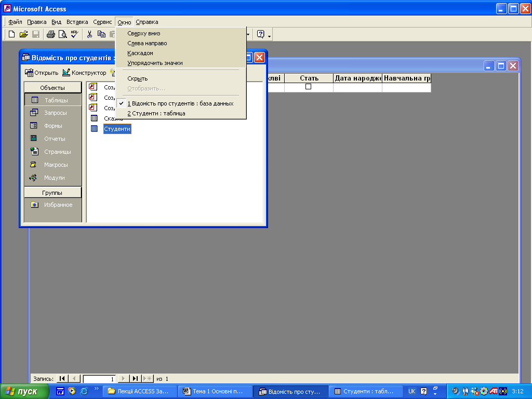This screenshot has width=532, height=399.
Task: Open Лекції ACCESS taskbar folder button
Action: point(140,391)
